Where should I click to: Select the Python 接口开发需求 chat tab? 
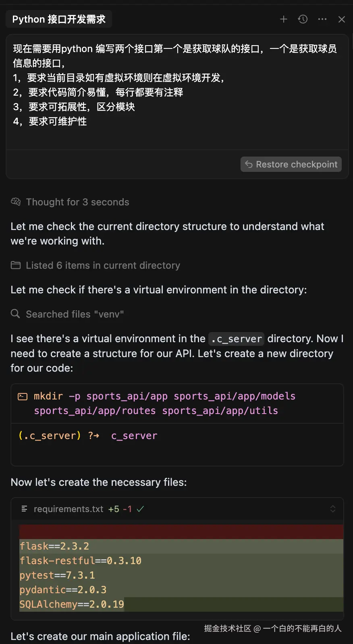point(59,19)
